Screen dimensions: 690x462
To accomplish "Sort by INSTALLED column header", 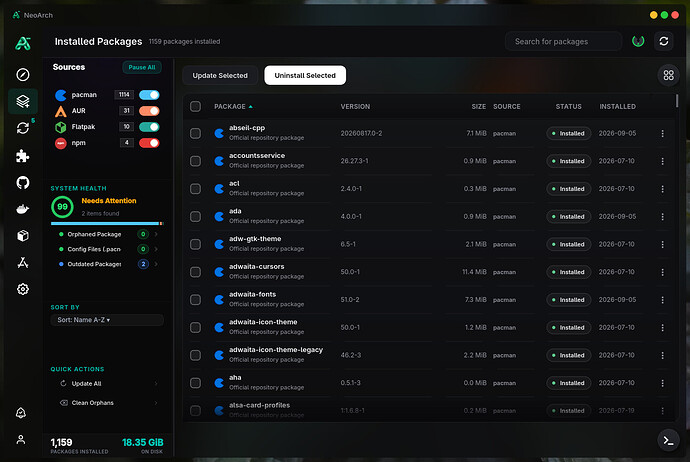I will pos(617,106).
